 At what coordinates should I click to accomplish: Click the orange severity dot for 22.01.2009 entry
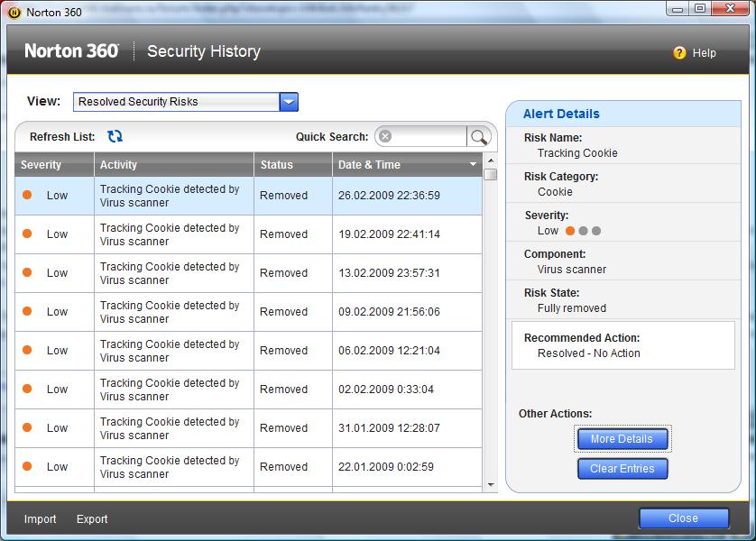(27, 466)
